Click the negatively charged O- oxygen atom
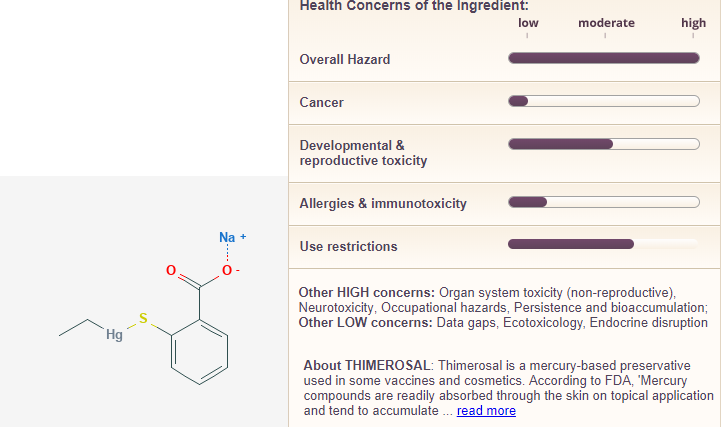Viewport: 724px width, 447px height. (229, 270)
